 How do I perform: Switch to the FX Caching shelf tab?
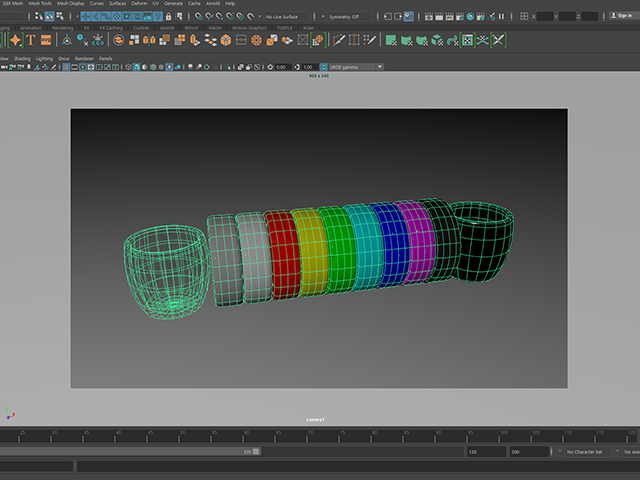pos(111,28)
